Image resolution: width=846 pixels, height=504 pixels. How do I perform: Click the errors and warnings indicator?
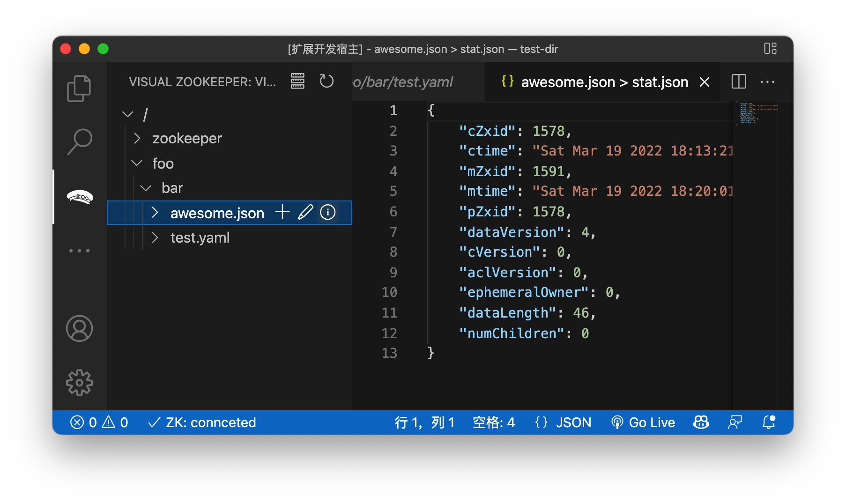click(99, 422)
